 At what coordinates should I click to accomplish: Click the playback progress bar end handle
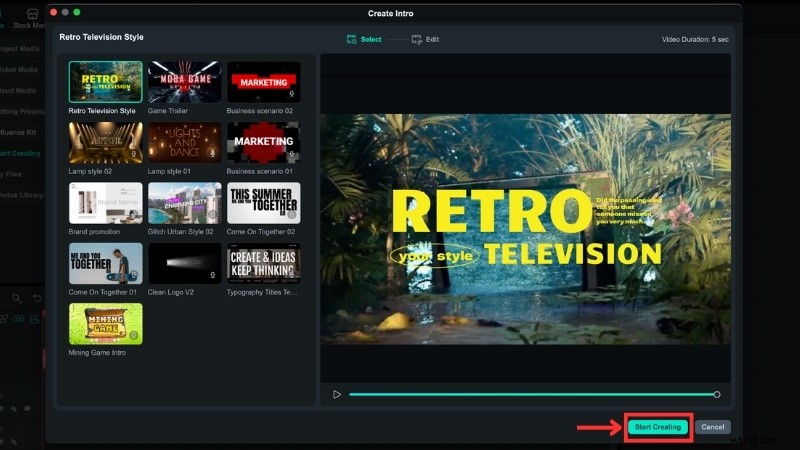pyautogui.click(x=716, y=394)
